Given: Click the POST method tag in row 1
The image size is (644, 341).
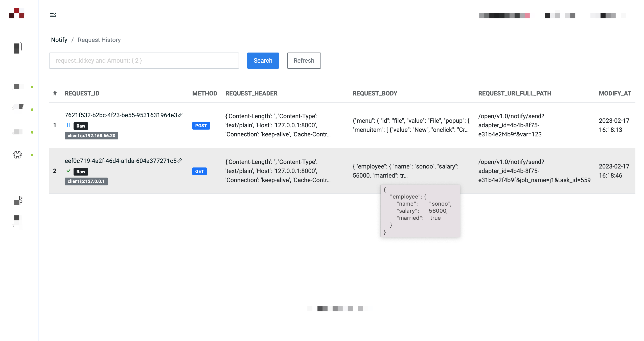Looking at the screenshot, I should pyautogui.click(x=201, y=126).
